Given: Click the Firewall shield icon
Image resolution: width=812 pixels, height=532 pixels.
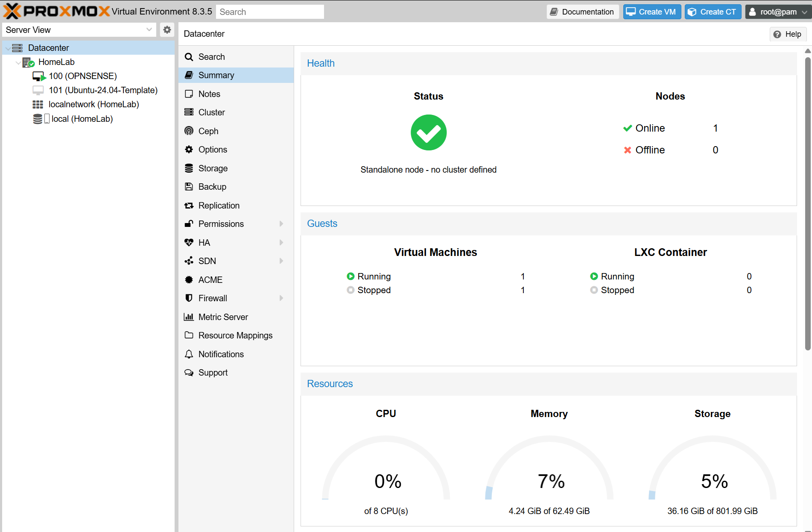Looking at the screenshot, I should (x=189, y=298).
